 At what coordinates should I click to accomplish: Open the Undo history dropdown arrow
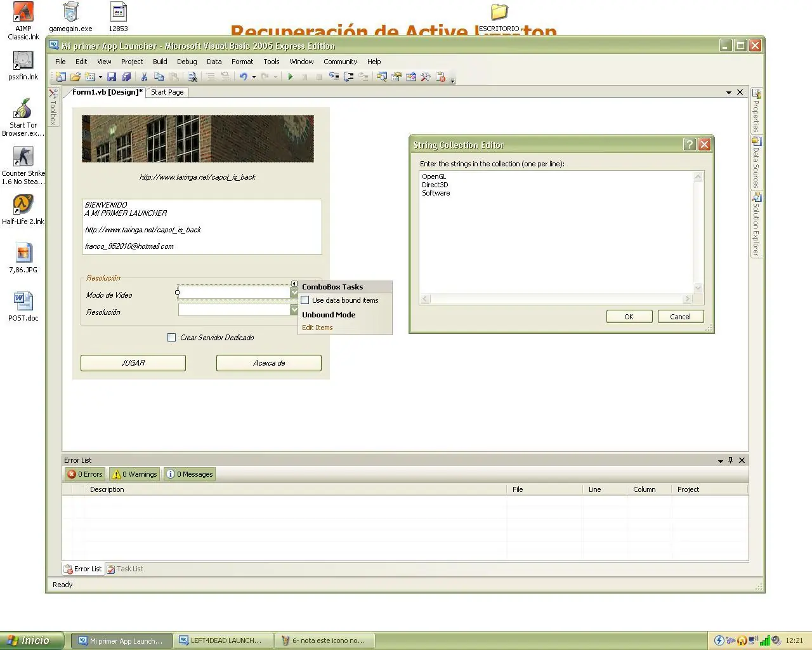(x=254, y=77)
